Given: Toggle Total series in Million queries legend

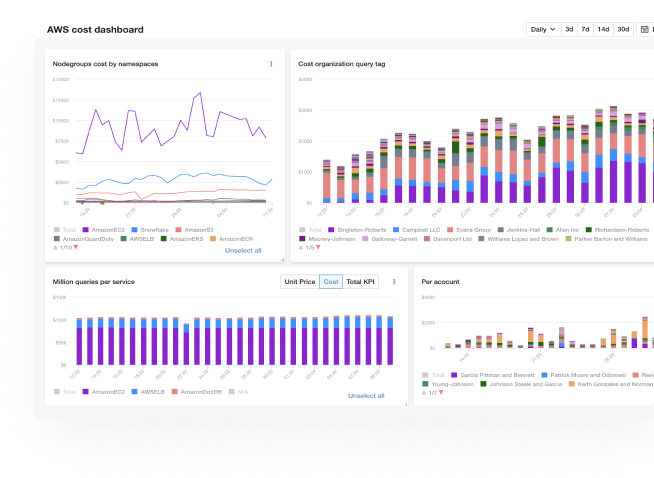Looking at the screenshot, I should tap(65, 392).
